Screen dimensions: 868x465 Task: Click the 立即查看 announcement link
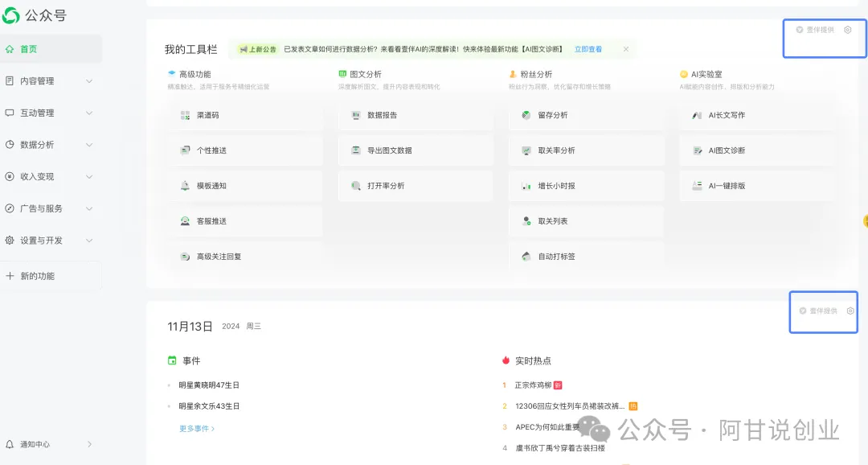coord(588,49)
